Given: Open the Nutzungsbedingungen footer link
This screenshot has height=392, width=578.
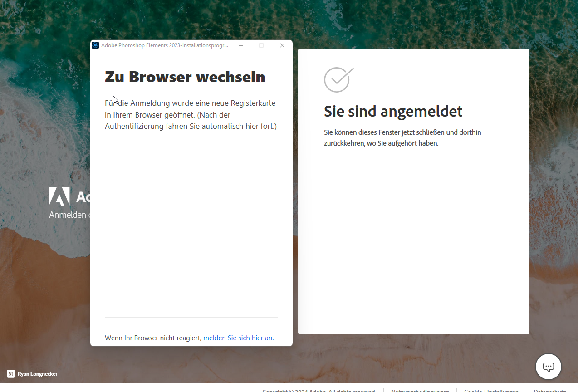Looking at the screenshot, I should click(420, 390).
